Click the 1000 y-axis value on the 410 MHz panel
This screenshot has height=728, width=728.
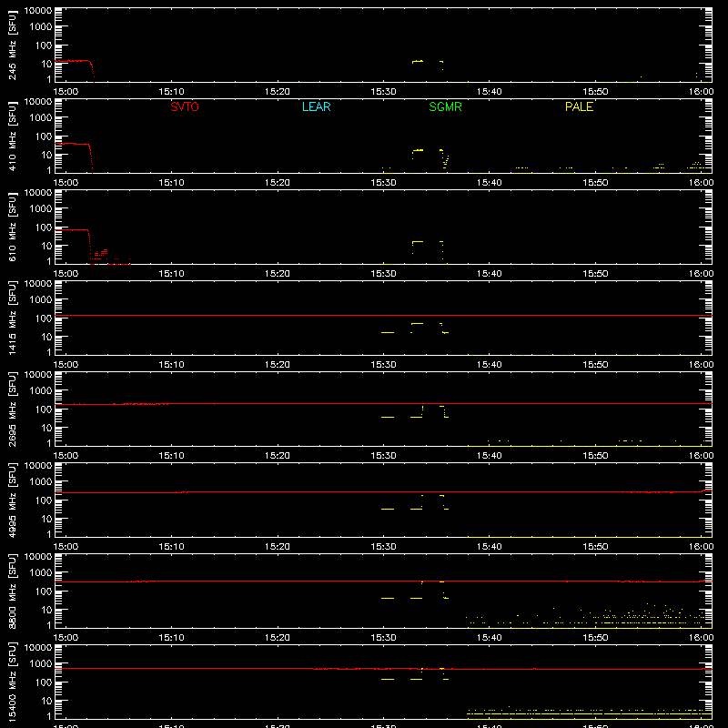pyautogui.click(x=41, y=118)
